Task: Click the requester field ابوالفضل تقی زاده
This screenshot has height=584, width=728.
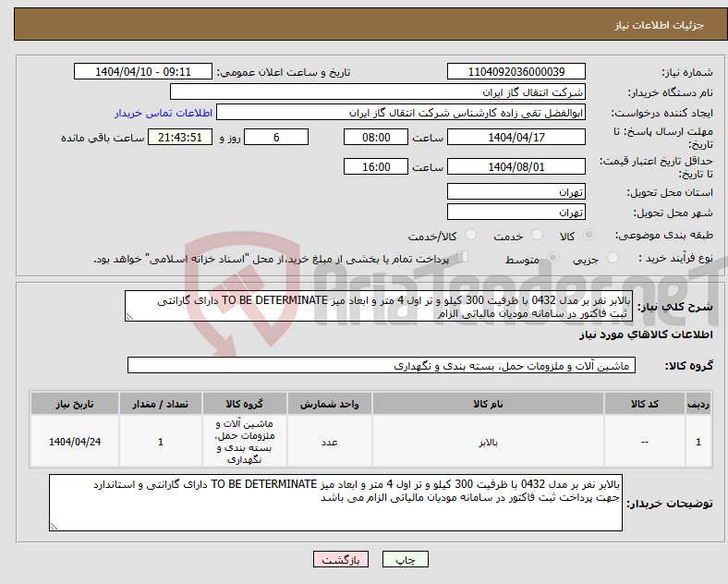Action: click(x=401, y=113)
